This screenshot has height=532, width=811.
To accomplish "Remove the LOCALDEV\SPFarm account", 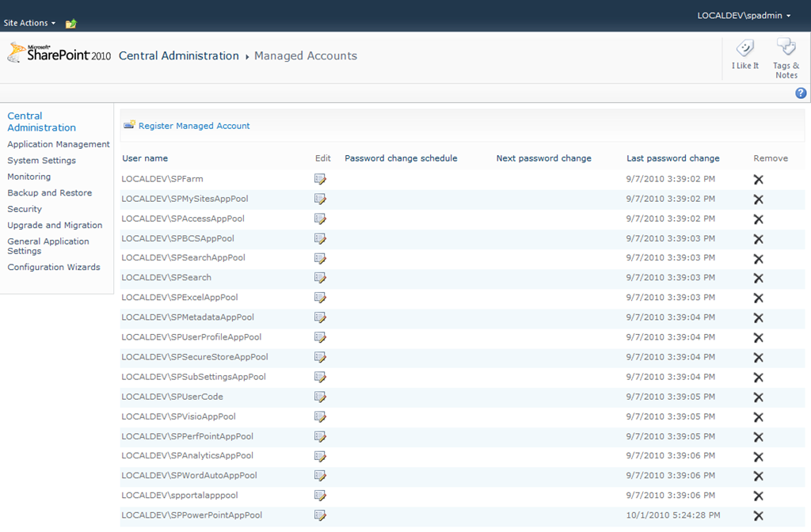I will [x=758, y=180].
